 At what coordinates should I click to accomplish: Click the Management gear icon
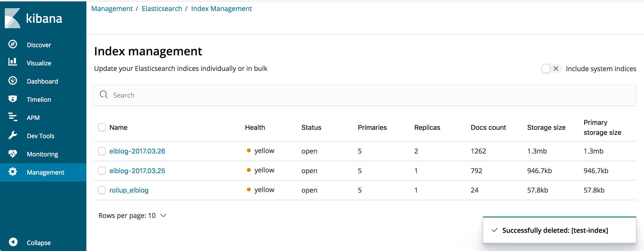coord(13,172)
